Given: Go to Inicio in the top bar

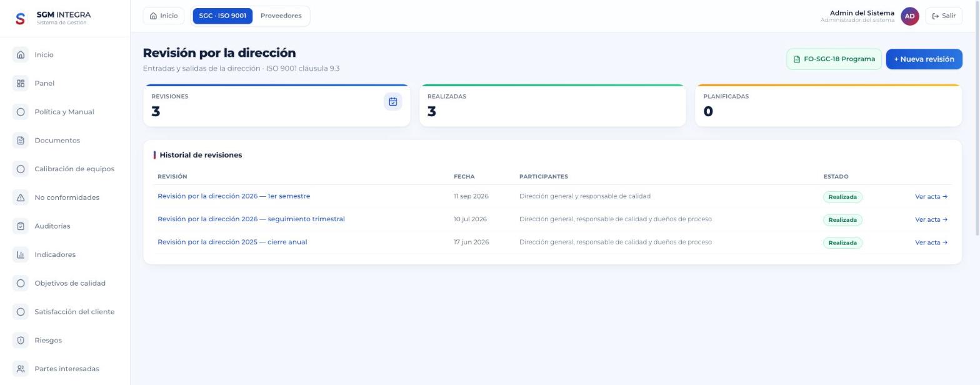Looking at the screenshot, I should tap(164, 16).
